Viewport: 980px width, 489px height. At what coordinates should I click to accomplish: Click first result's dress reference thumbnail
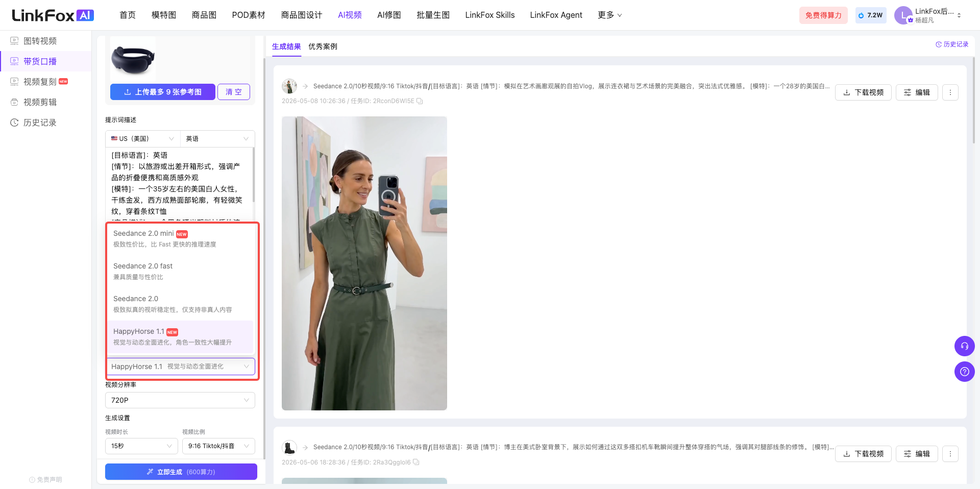pyautogui.click(x=289, y=86)
